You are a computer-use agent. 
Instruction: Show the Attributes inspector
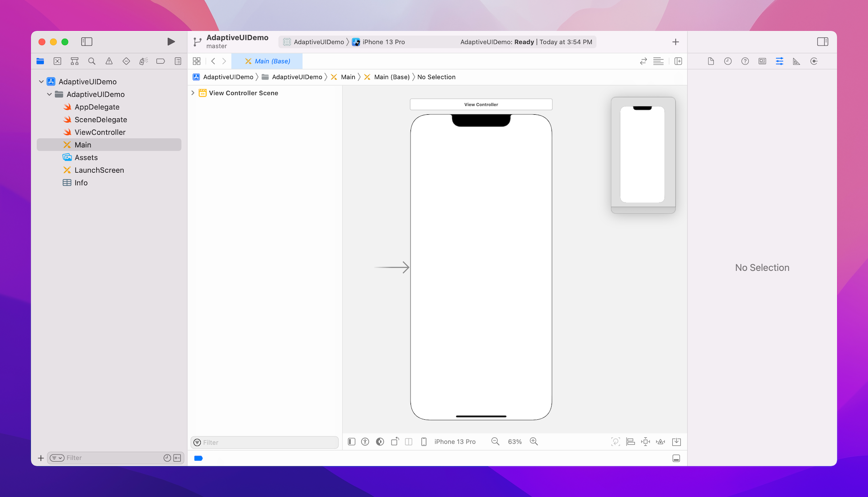point(779,61)
